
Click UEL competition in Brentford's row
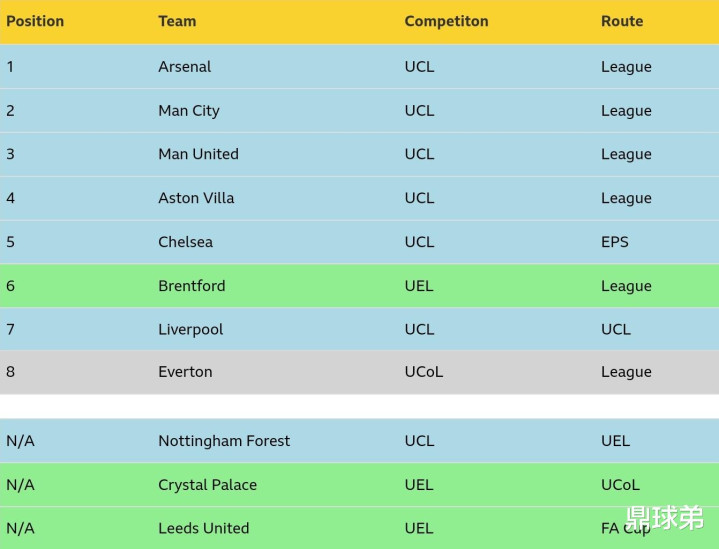[x=419, y=286]
